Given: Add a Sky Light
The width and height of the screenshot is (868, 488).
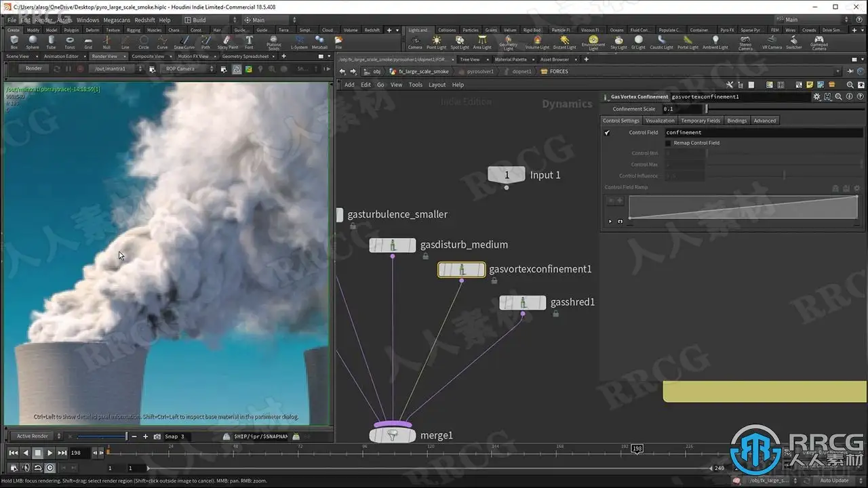Looking at the screenshot, I should [619, 42].
